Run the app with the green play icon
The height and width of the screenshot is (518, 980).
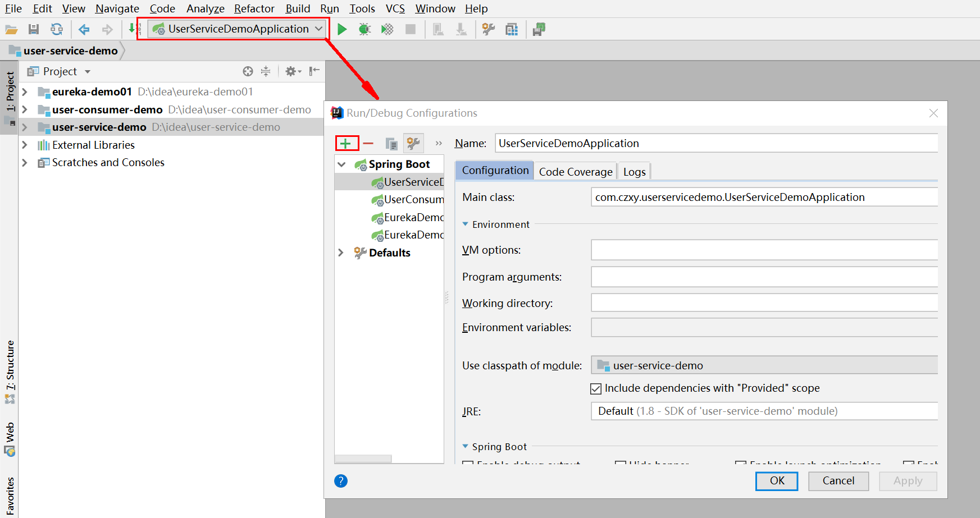342,29
